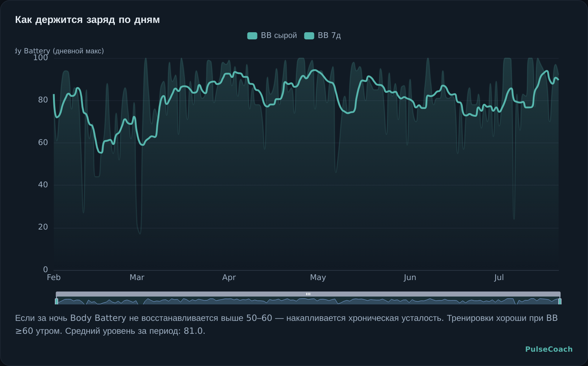
Task: Toggle the "BB сырой" legend swatch
Action: (x=252, y=36)
